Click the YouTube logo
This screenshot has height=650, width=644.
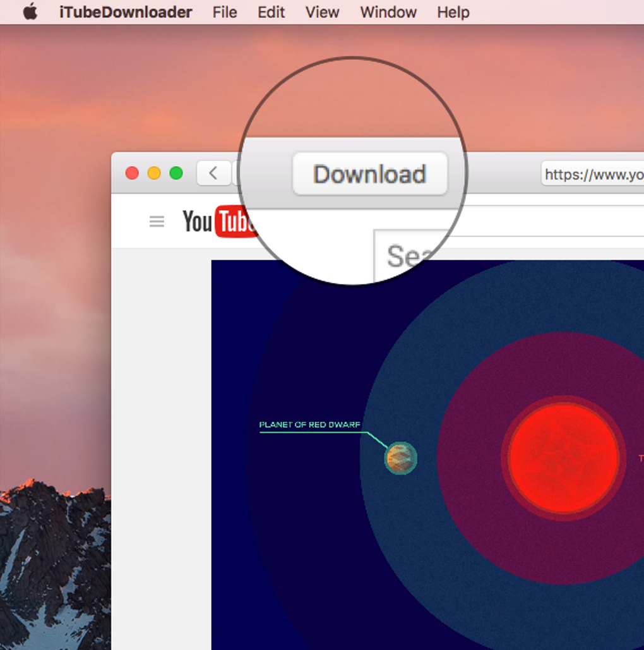(x=220, y=221)
